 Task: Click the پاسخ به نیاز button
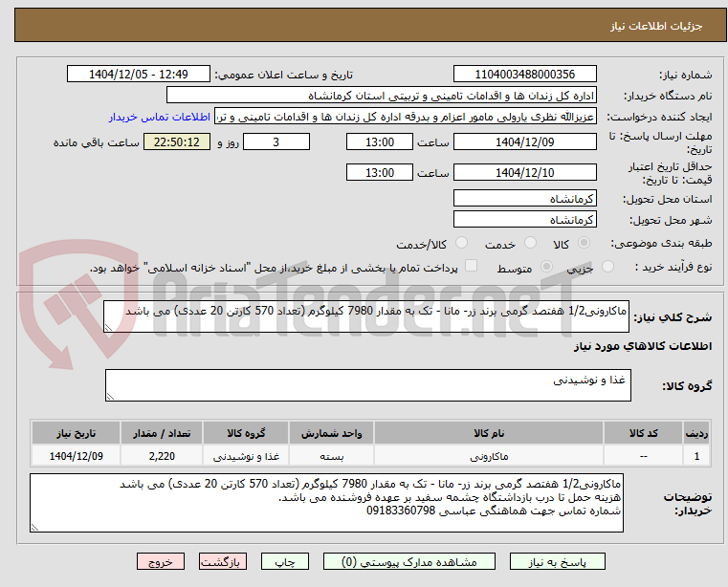point(557,561)
